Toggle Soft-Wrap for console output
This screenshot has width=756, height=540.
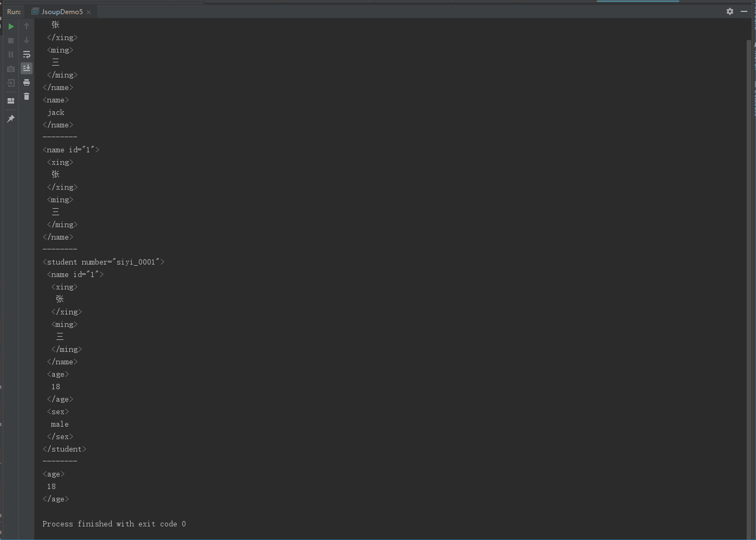coord(27,54)
